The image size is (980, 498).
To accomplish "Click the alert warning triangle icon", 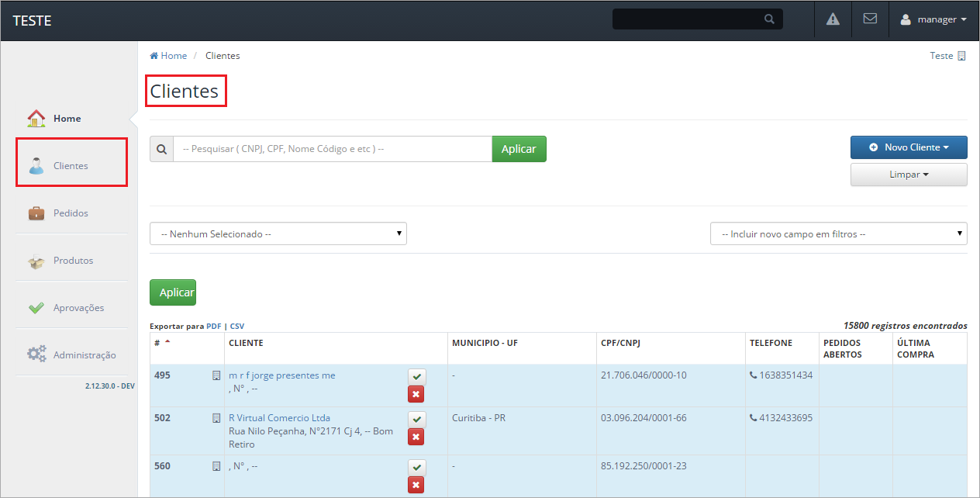I will pyautogui.click(x=833, y=19).
